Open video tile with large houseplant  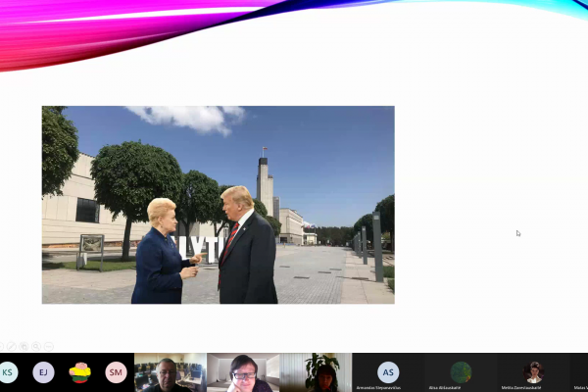click(x=316, y=372)
